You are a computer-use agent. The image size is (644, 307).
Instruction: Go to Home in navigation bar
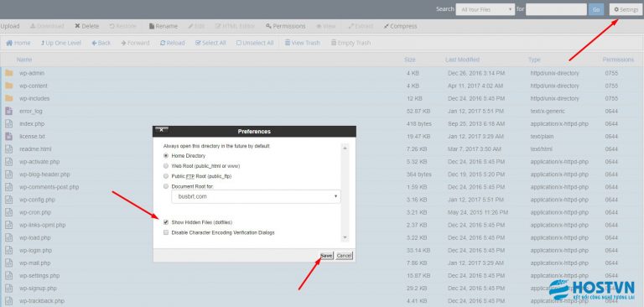[x=18, y=43]
